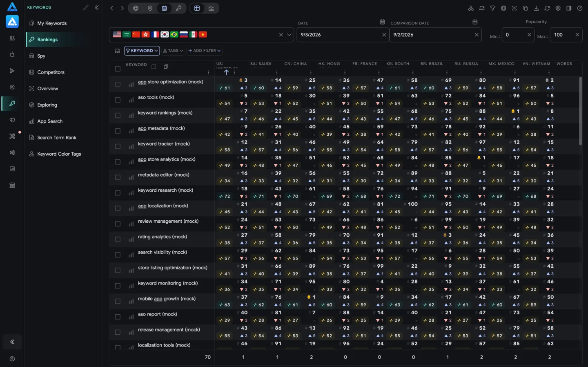This screenshot has height=367, width=588.
Task: Navigate back with the left arrow
Action: [111, 8]
